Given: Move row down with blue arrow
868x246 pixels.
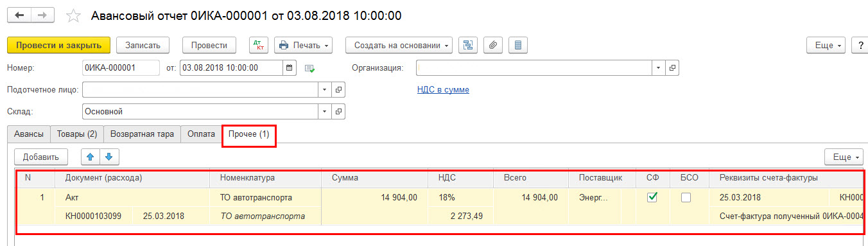Looking at the screenshot, I should point(108,156).
